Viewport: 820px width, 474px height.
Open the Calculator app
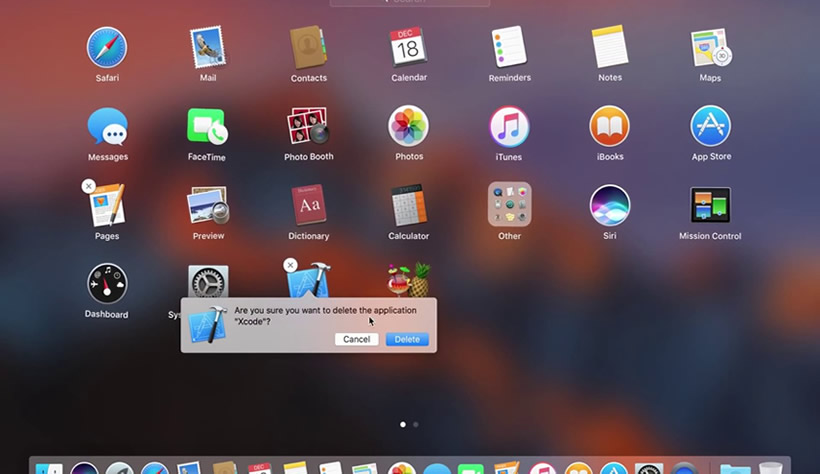pos(409,205)
